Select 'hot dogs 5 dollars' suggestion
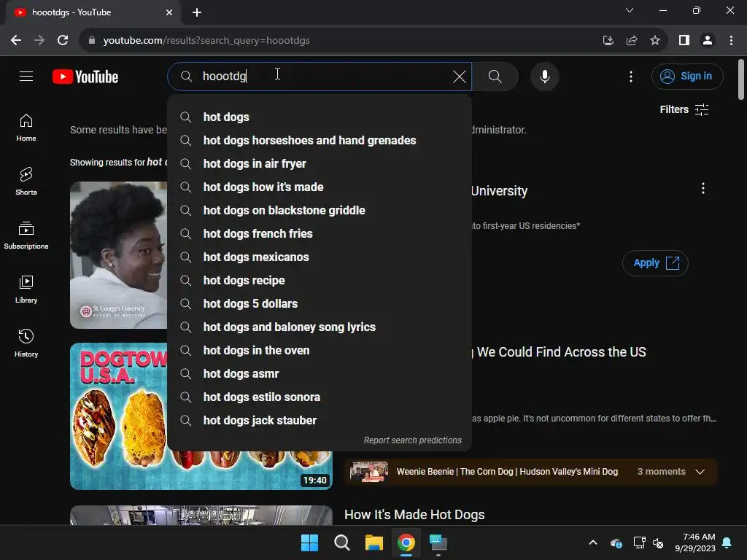 (x=320, y=304)
